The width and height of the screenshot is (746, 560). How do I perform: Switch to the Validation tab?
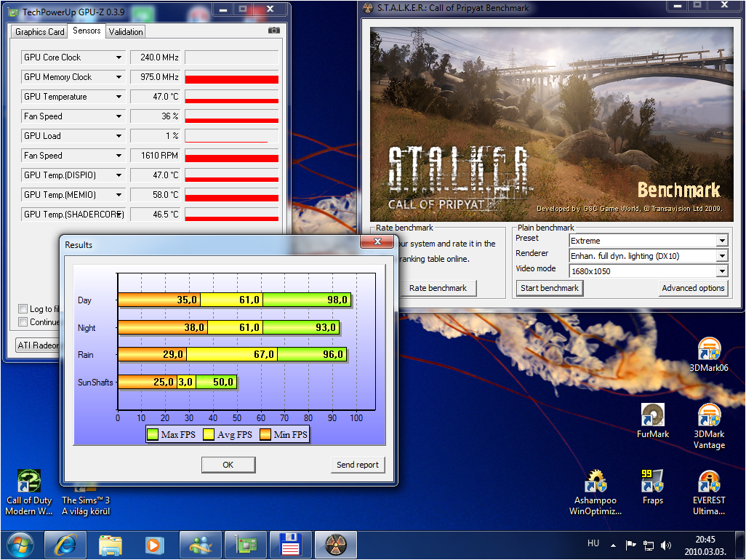point(126,32)
